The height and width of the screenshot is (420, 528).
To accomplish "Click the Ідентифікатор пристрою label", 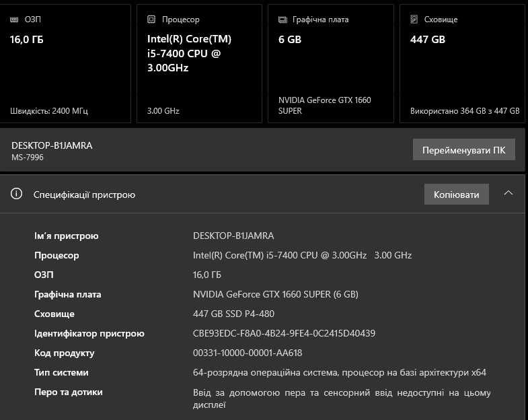I will coord(89,333).
